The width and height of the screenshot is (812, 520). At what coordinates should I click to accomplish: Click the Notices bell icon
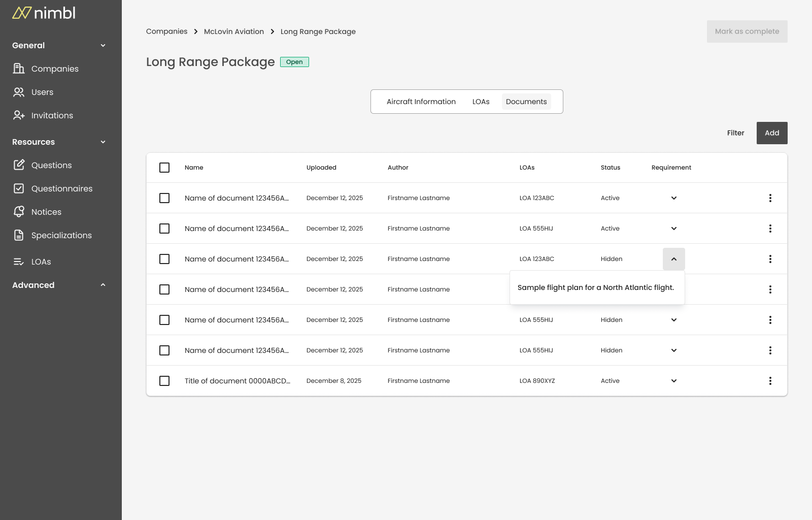pyautogui.click(x=19, y=212)
